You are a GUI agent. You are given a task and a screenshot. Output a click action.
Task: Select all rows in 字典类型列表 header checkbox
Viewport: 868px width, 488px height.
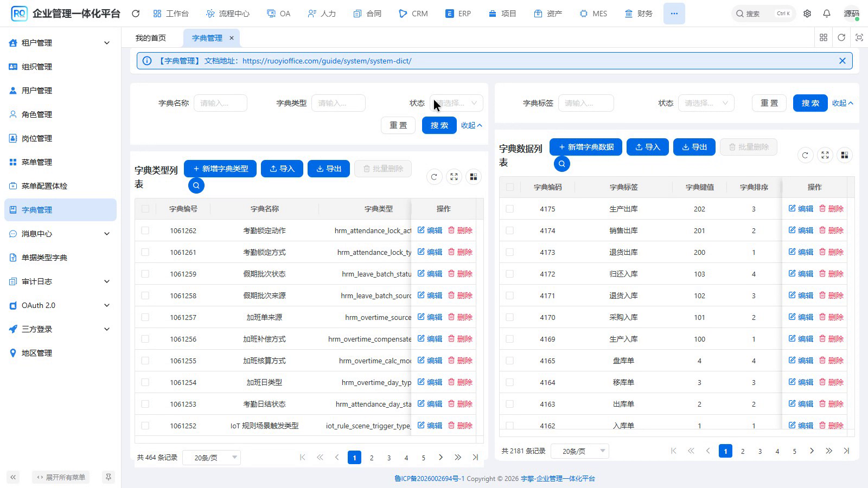(145, 209)
